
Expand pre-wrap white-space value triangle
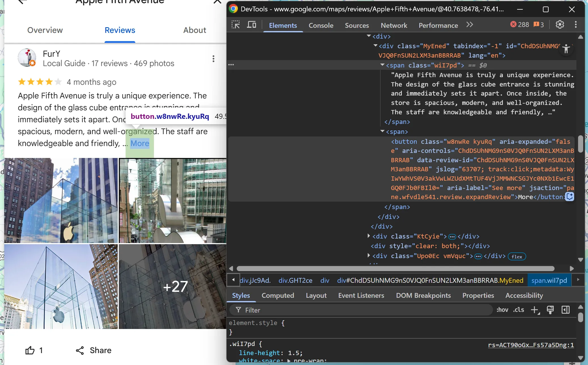289,361
